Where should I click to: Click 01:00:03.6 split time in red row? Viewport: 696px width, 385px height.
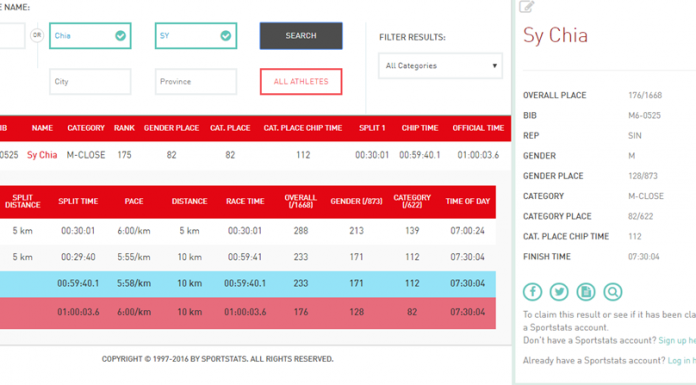(78, 312)
